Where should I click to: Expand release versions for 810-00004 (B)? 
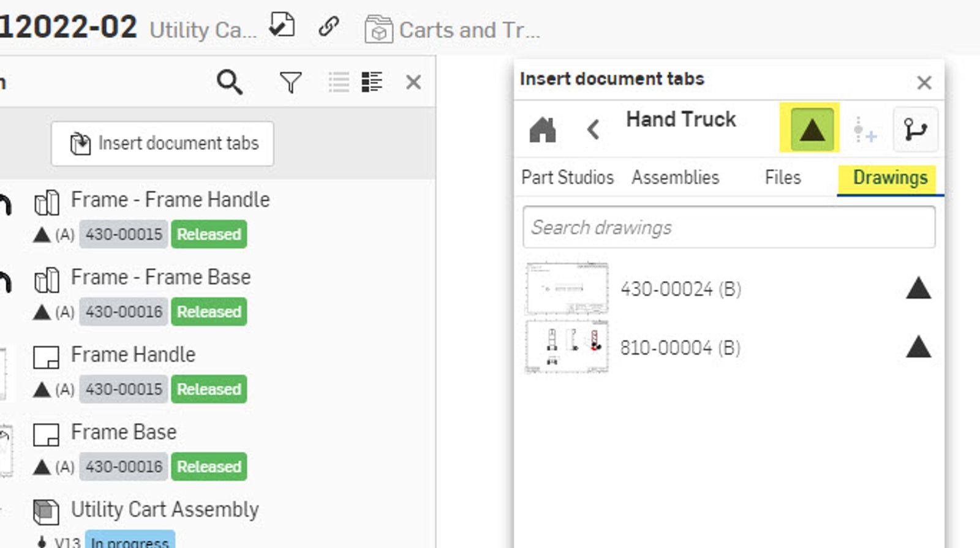pos(918,347)
